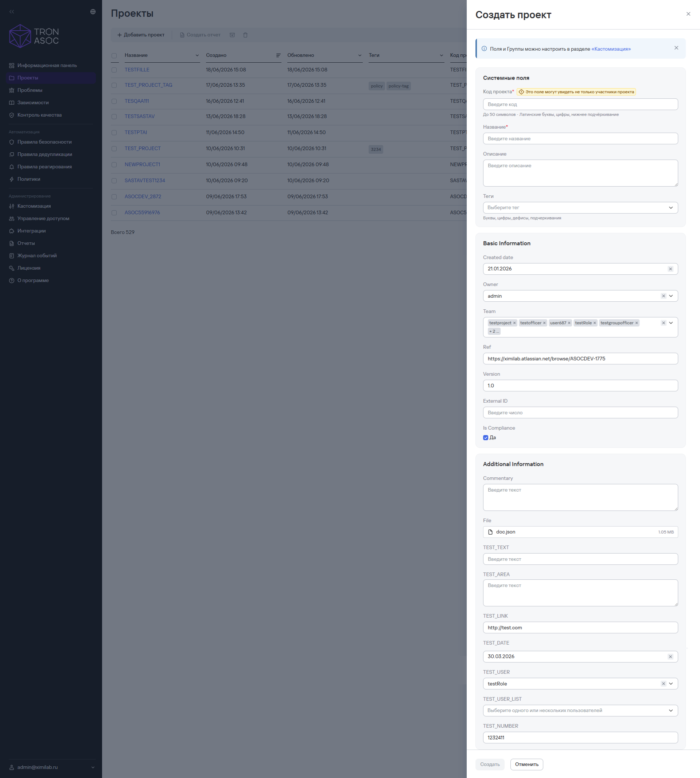Open the TEST_USER_LIST dropdown
Screen dimensions: 700x778
click(x=580, y=710)
